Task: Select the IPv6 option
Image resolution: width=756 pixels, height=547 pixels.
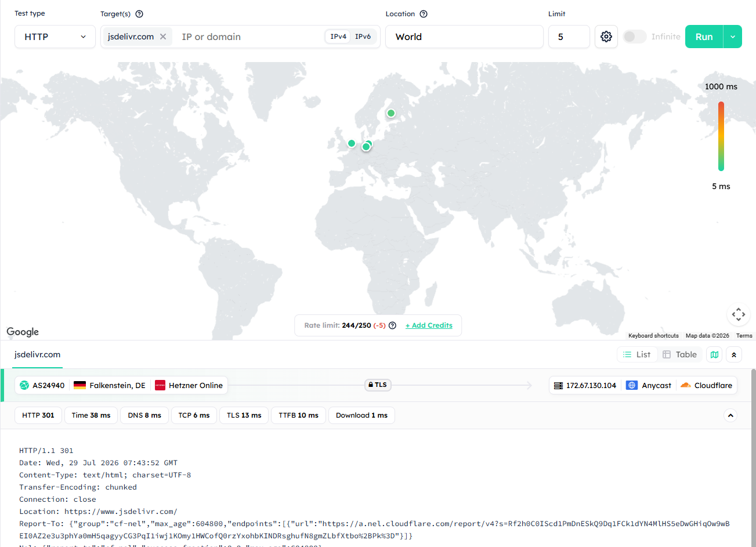Action: point(363,37)
